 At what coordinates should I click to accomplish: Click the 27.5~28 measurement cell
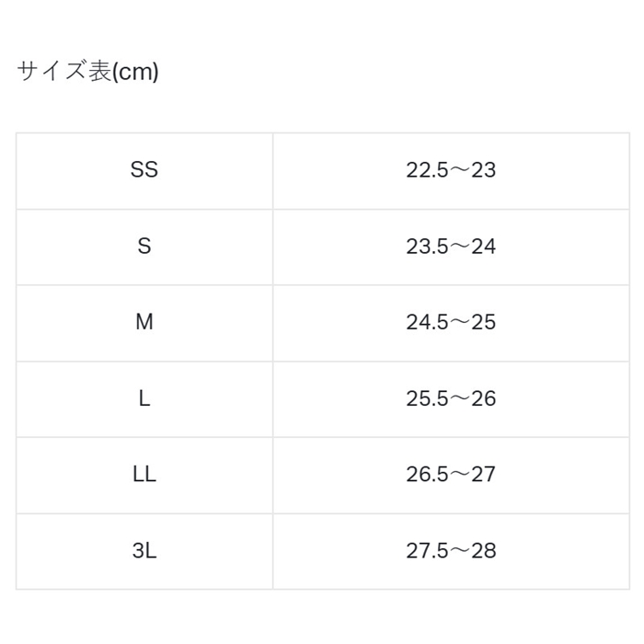tap(452, 552)
